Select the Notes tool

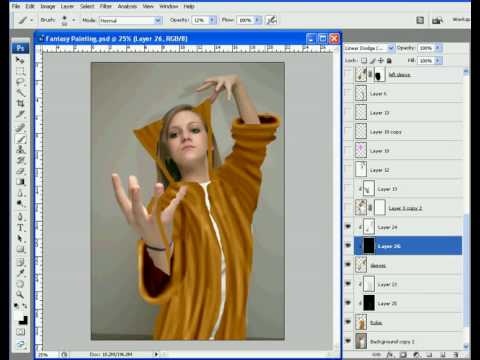20,262
